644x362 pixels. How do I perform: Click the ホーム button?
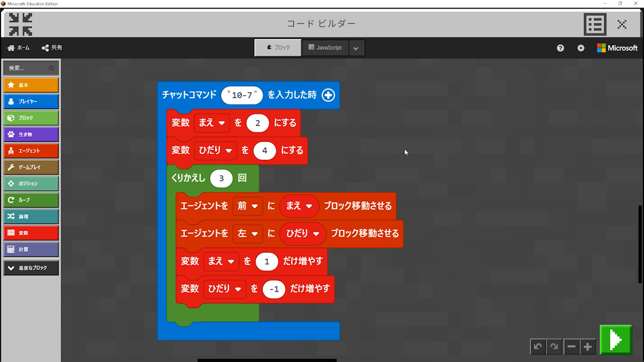point(19,48)
